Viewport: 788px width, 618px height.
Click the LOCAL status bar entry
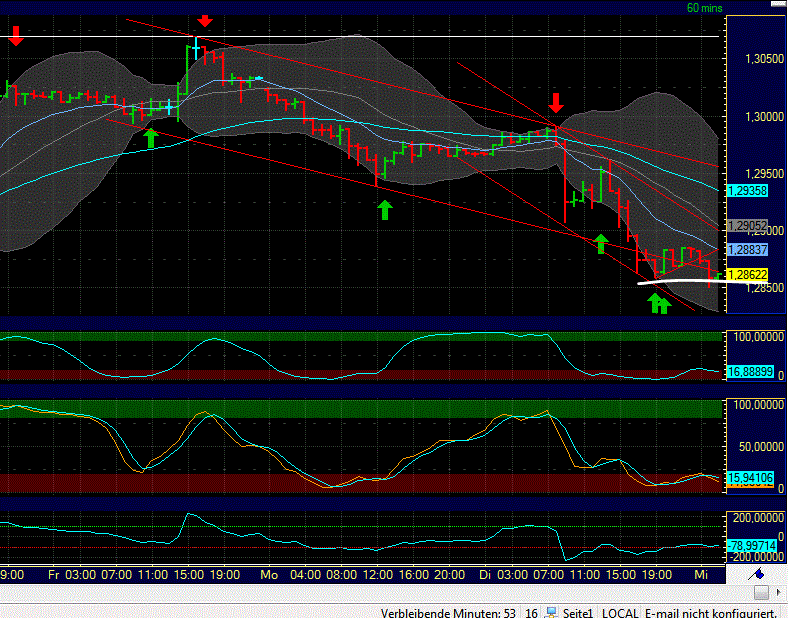click(620, 613)
